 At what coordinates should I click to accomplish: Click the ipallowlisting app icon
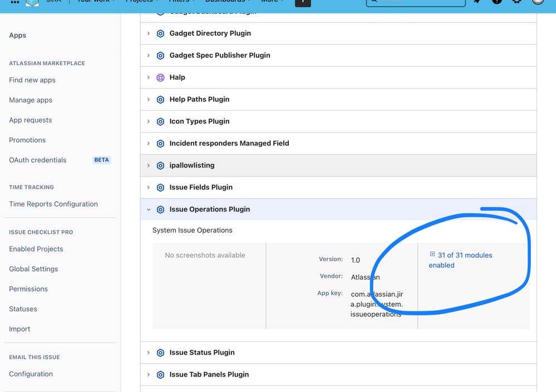[x=160, y=165]
